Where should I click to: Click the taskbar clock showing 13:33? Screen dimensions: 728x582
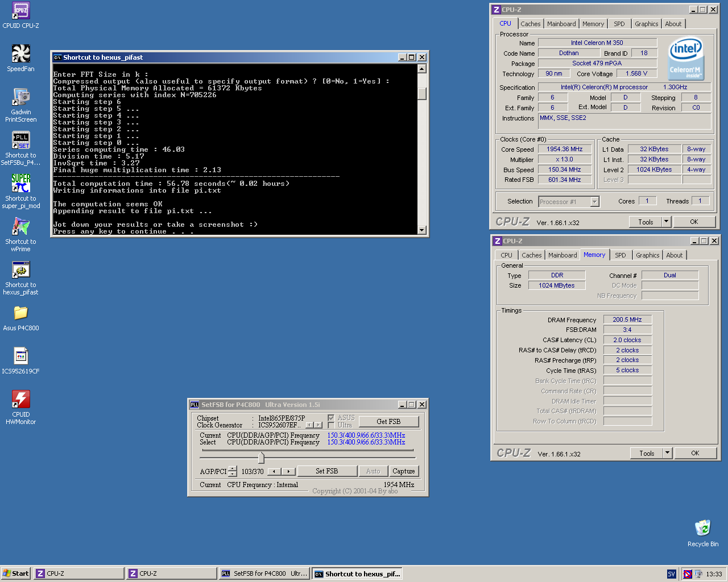pyautogui.click(x=714, y=574)
